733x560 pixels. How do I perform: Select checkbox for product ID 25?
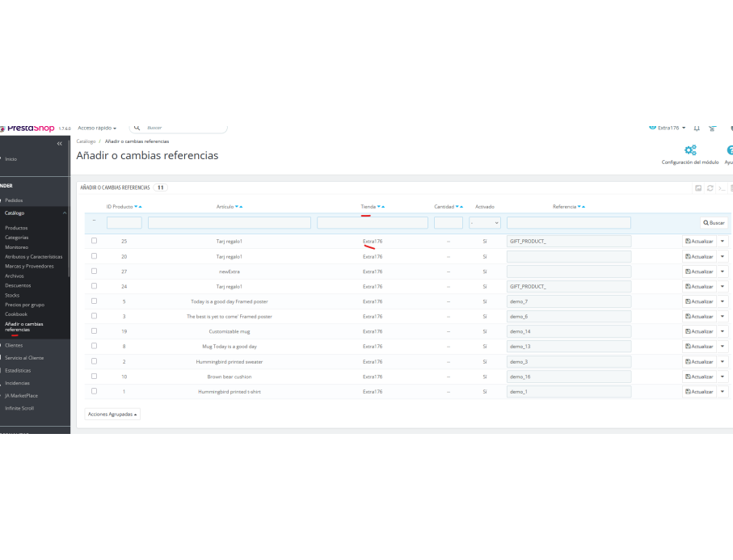click(x=94, y=241)
